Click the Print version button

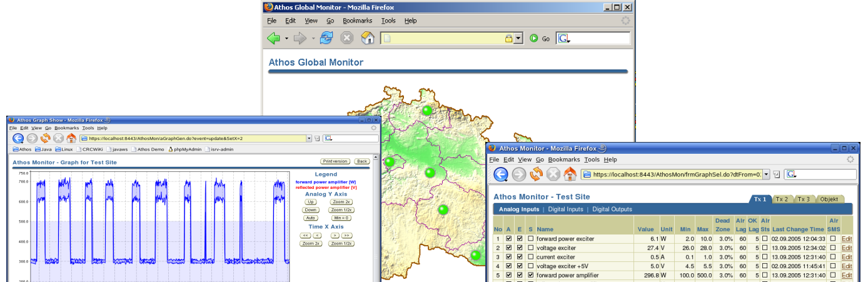pos(335,161)
